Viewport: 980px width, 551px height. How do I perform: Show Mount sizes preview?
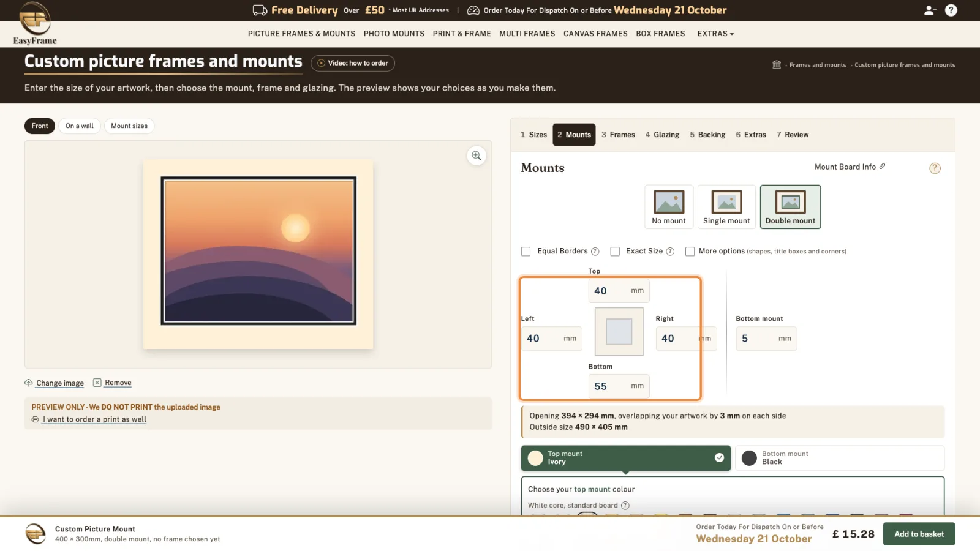coord(129,126)
